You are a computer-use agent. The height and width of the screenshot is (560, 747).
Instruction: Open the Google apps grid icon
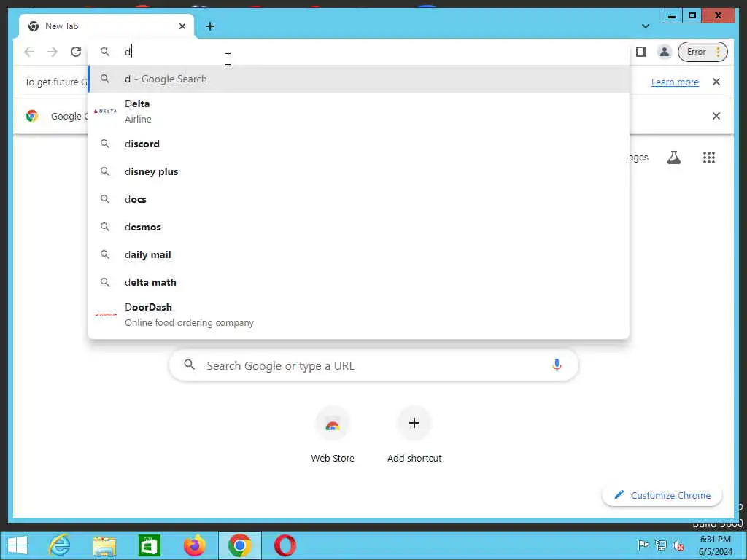tap(709, 157)
